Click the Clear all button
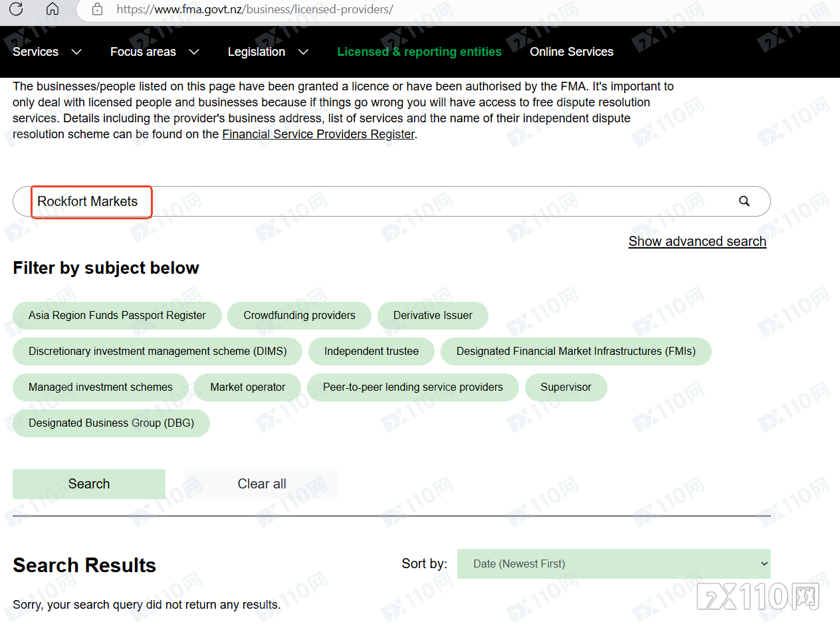The width and height of the screenshot is (840, 626). point(262,484)
